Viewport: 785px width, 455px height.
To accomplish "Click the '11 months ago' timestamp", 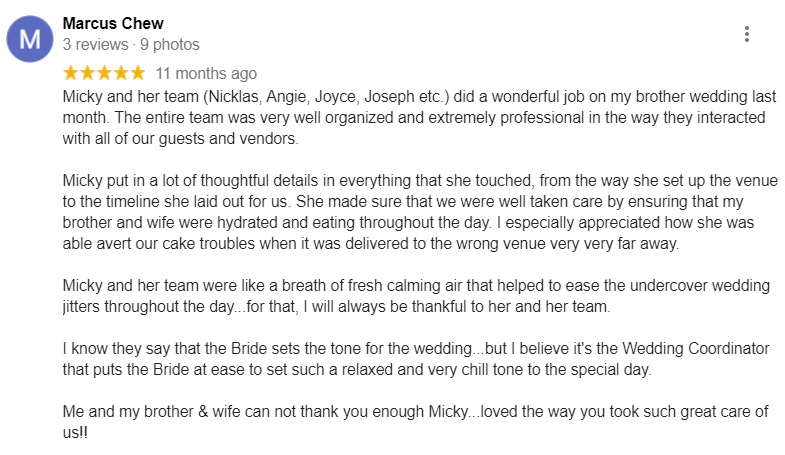I will pos(206,74).
